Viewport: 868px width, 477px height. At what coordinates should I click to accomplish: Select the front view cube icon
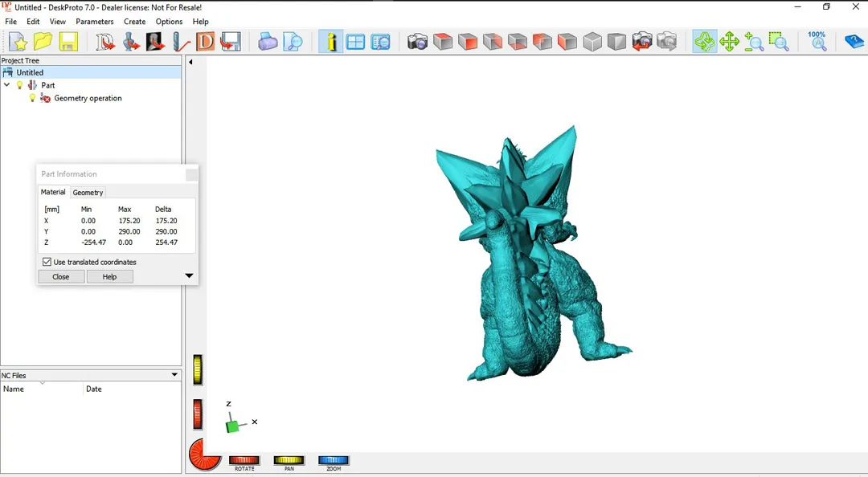coord(468,42)
